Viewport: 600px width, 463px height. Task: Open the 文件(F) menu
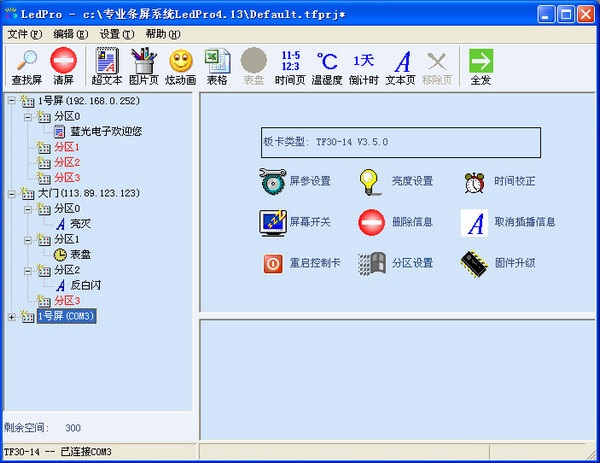tap(24, 34)
